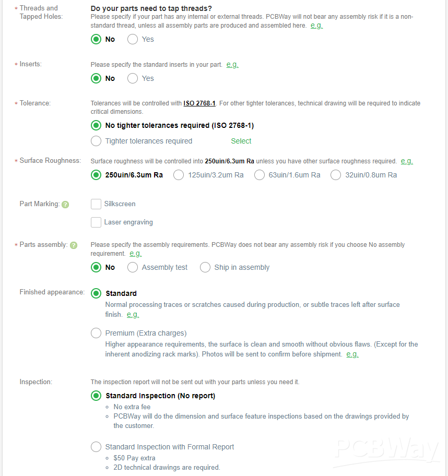The image size is (448, 476).
Task: Select Yes for tapping threads
Action: [x=133, y=39]
